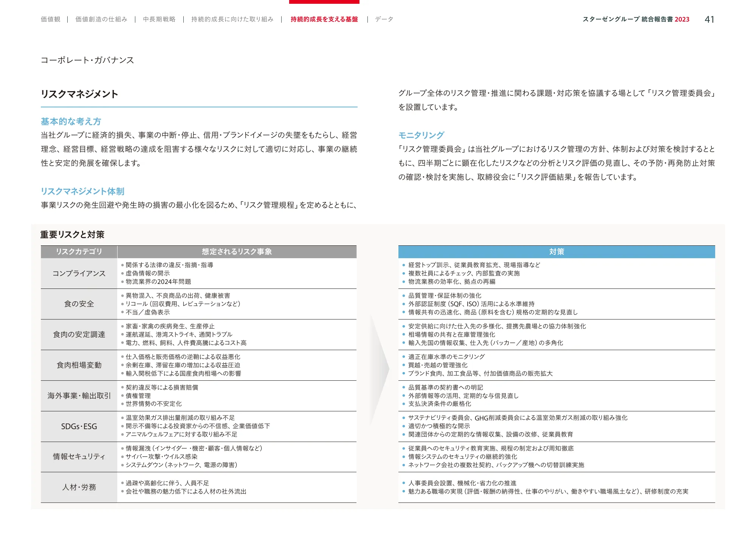The height and width of the screenshot is (535, 756).
Task: Click the 対策 column header
Action: pyautogui.click(x=557, y=252)
